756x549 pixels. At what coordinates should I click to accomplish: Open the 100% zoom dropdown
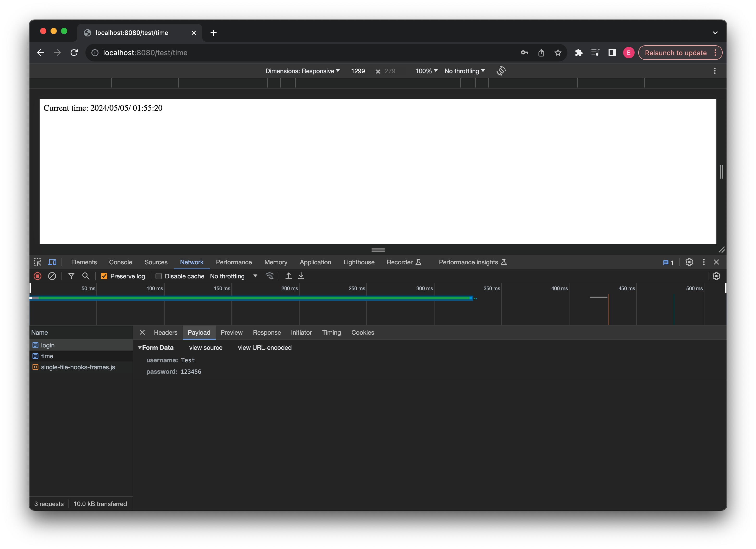tap(426, 71)
